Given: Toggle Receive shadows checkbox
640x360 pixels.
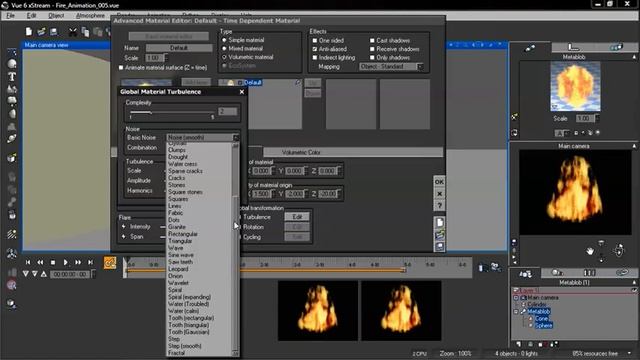Looking at the screenshot, I should pyautogui.click(x=372, y=49).
